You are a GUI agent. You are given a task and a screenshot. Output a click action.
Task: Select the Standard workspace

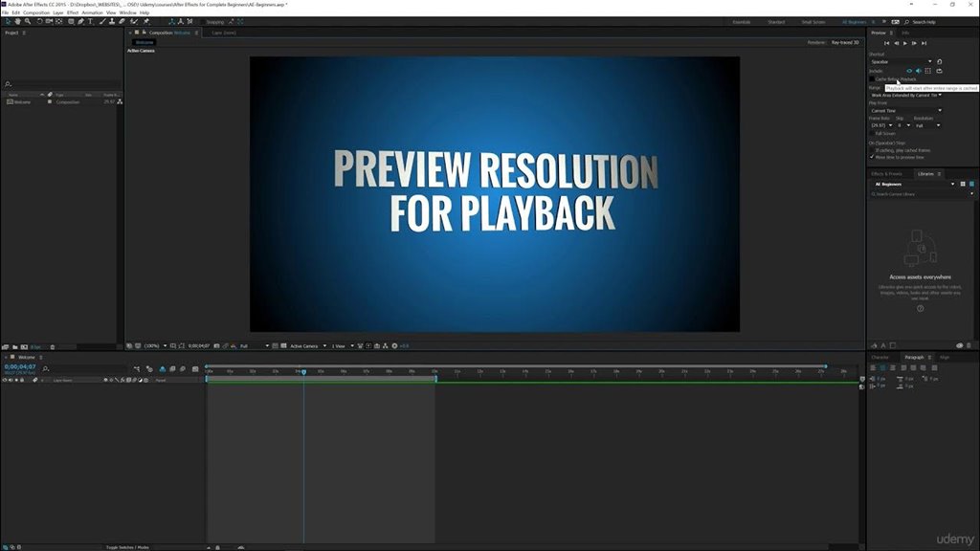tap(776, 22)
